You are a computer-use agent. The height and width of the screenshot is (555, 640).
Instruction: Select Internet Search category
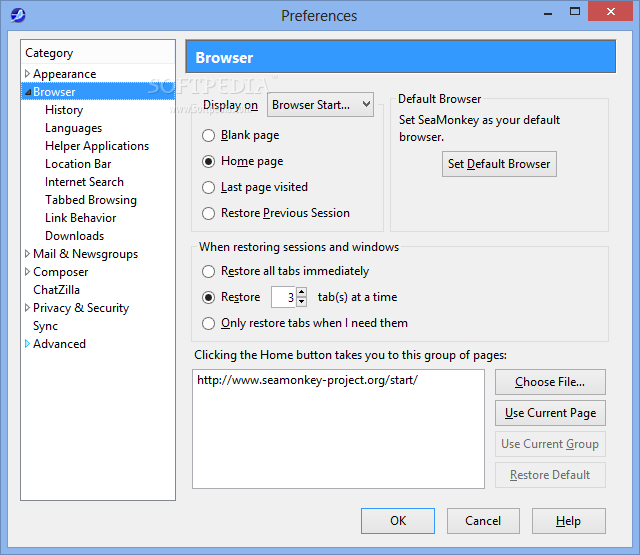tap(84, 182)
